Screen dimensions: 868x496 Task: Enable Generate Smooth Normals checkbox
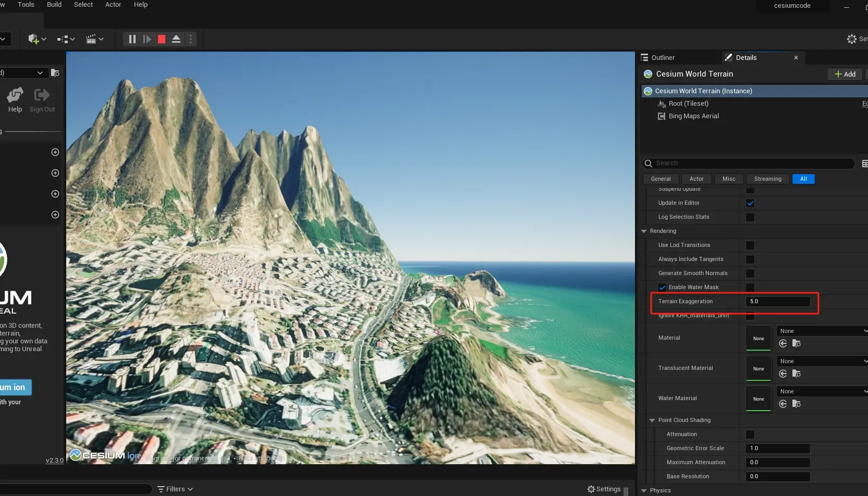coord(750,274)
